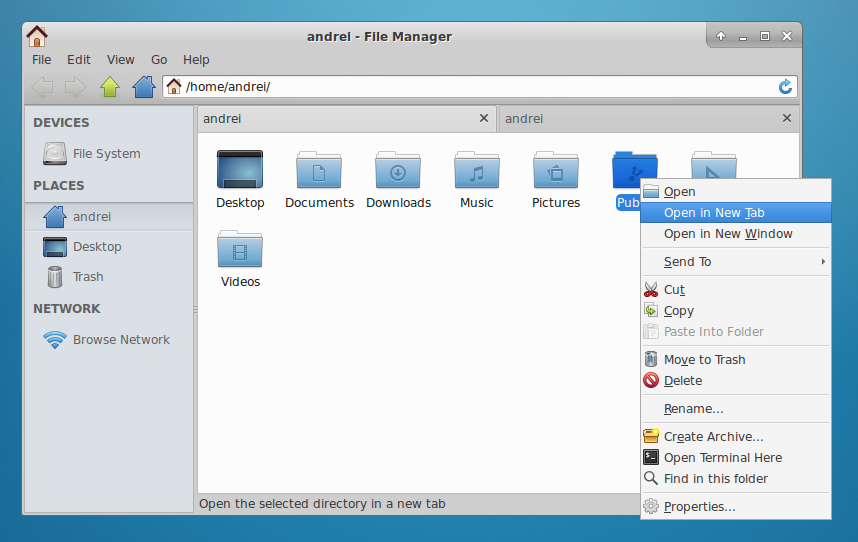Choose Open in New Tab from the context menu
This screenshot has height=542, width=858.
pyautogui.click(x=735, y=213)
